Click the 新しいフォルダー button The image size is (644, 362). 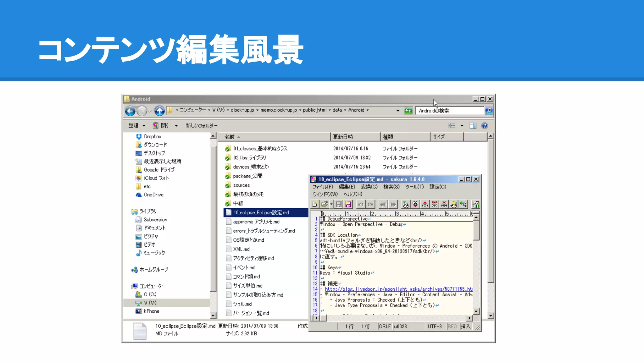(201, 126)
